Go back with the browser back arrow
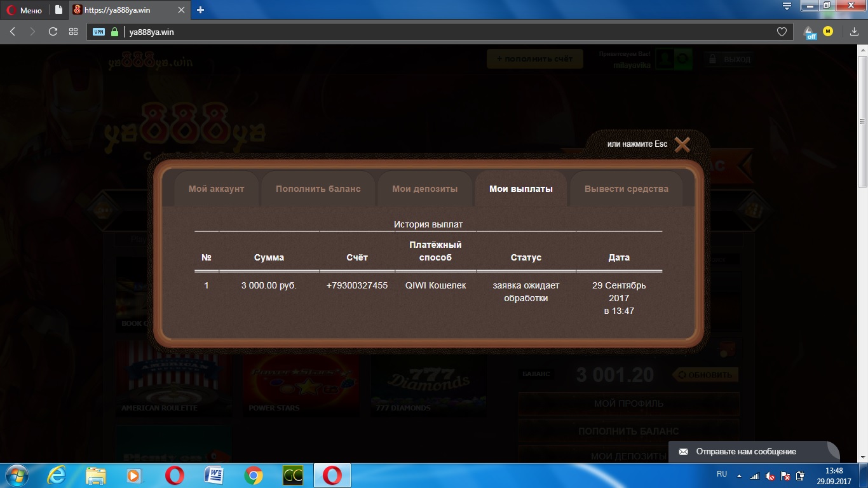 point(13,31)
